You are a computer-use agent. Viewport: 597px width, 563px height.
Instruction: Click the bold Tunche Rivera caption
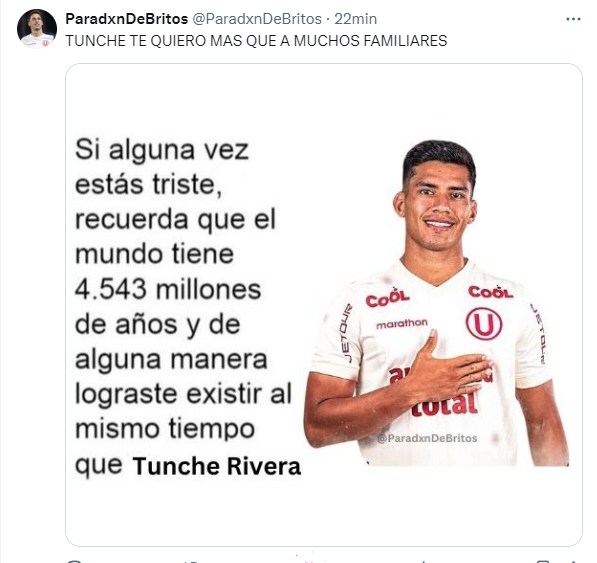217,466
